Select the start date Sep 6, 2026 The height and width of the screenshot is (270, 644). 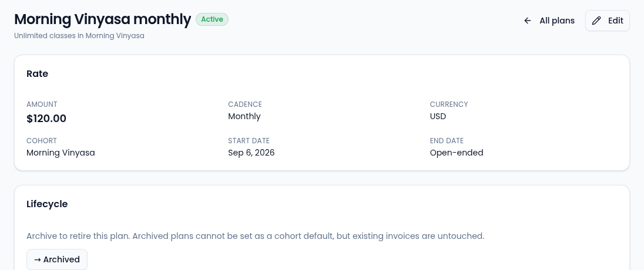coord(251,153)
